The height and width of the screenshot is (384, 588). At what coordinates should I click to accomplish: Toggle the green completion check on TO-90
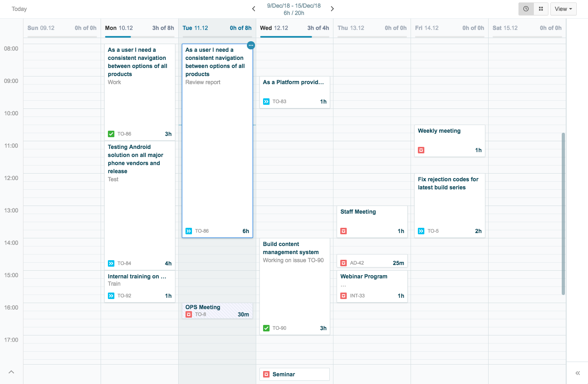(x=266, y=328)
